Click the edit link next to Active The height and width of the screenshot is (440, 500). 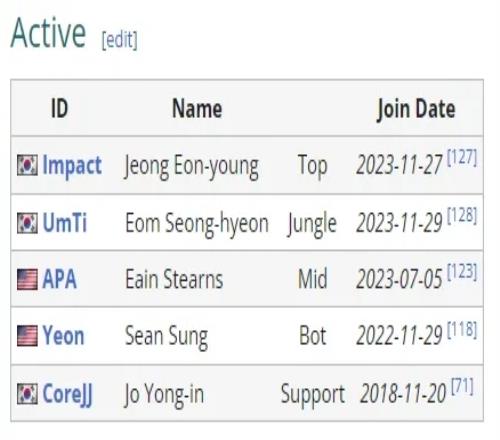point(119,40)
